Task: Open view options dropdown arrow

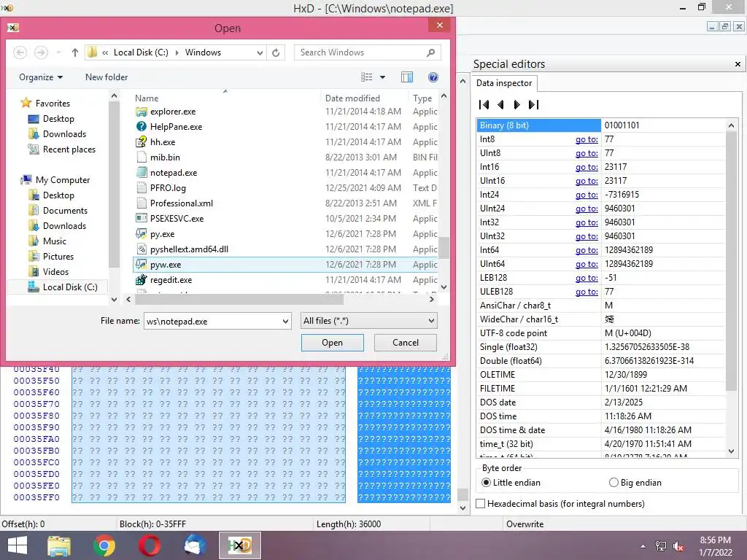Action: tap(382, 77)
